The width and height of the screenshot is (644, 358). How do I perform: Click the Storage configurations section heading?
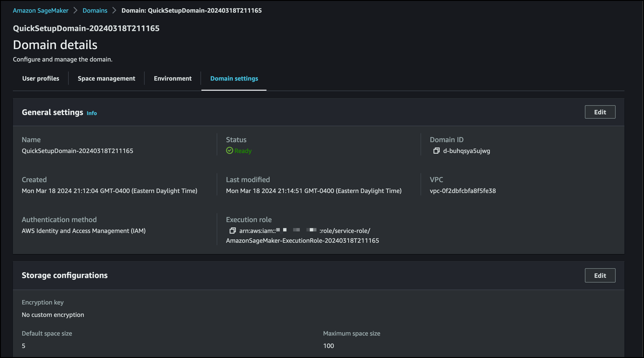[x=65, y=275]
